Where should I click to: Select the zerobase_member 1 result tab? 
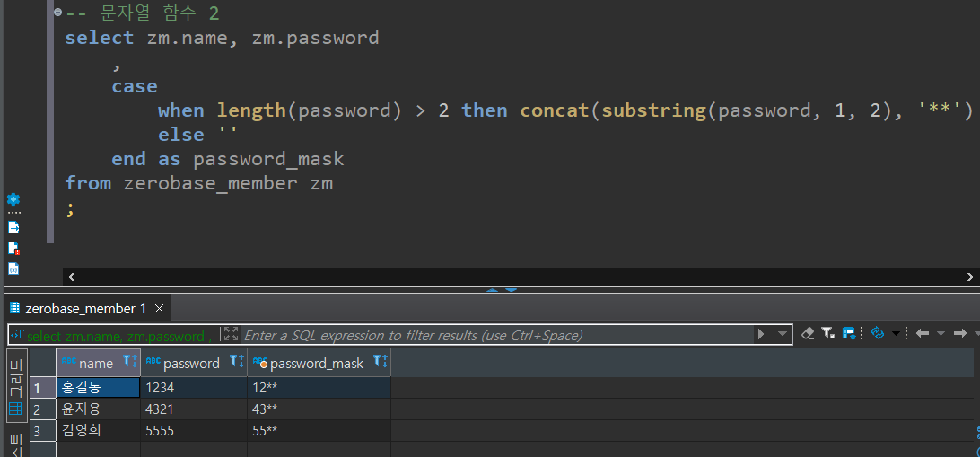85,309
